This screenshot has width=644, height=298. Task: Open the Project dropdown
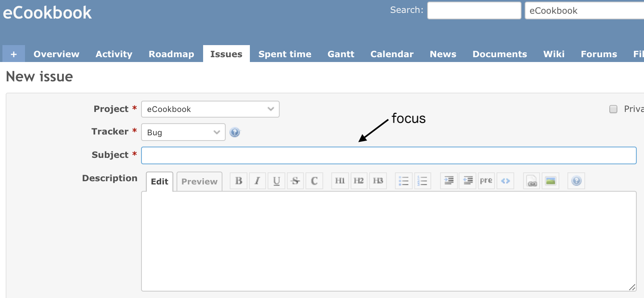pos(210,109)
